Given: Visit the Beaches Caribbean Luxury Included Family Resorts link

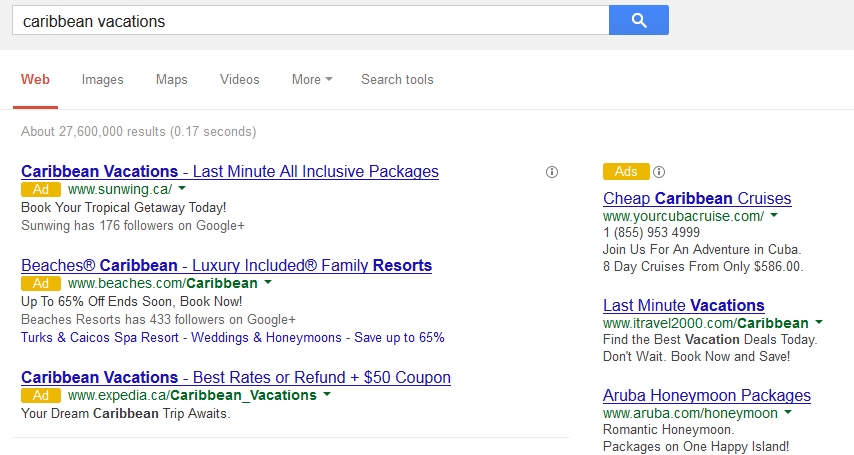Looking at the screenshot, I should (227, 265).
